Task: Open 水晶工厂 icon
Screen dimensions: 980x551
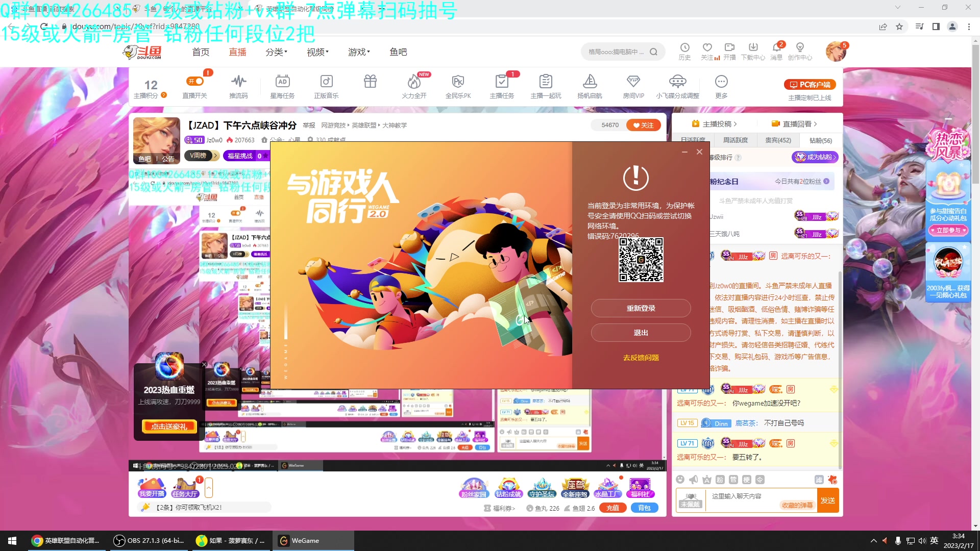Action: click(x=607, y=488)
